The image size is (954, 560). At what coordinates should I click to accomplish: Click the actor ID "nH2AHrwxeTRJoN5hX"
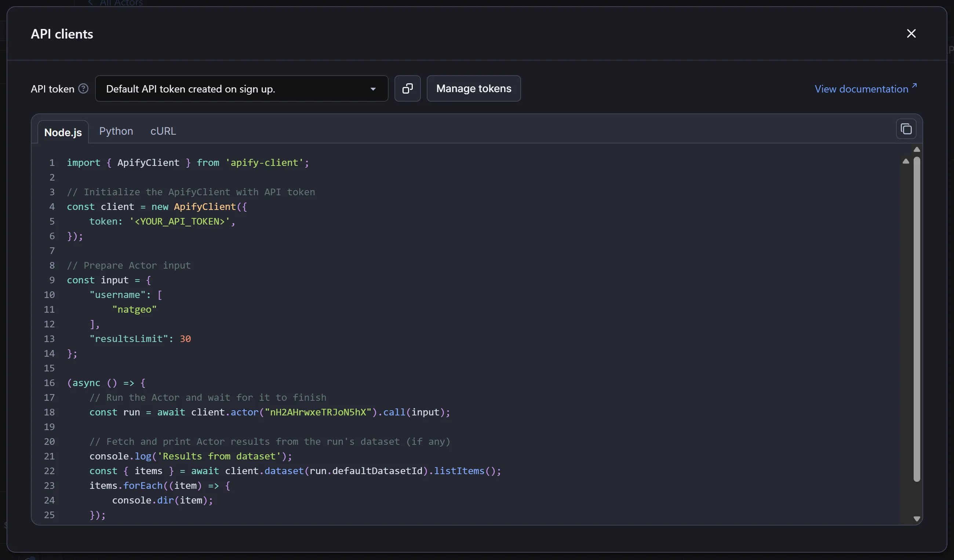coord(318,412)
